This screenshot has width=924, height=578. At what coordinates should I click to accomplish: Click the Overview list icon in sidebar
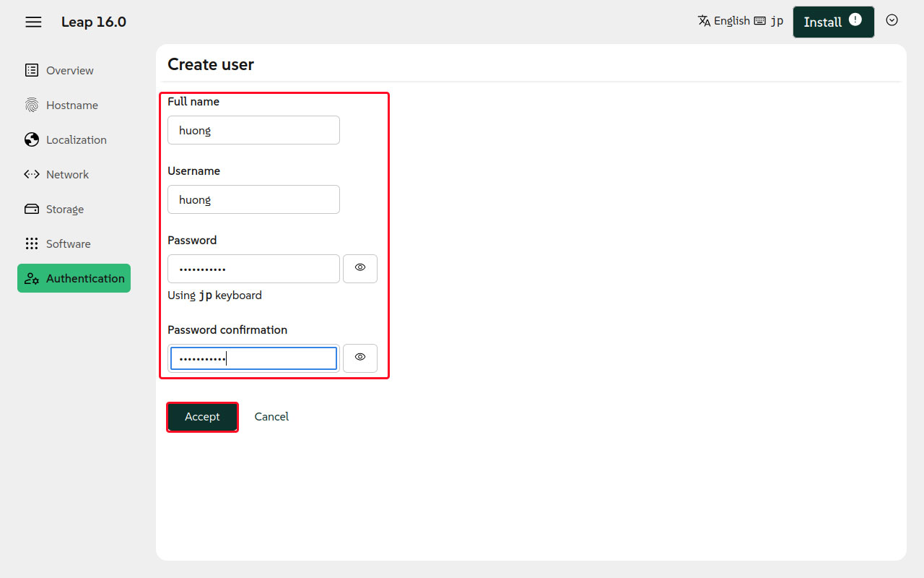[32, 70]
